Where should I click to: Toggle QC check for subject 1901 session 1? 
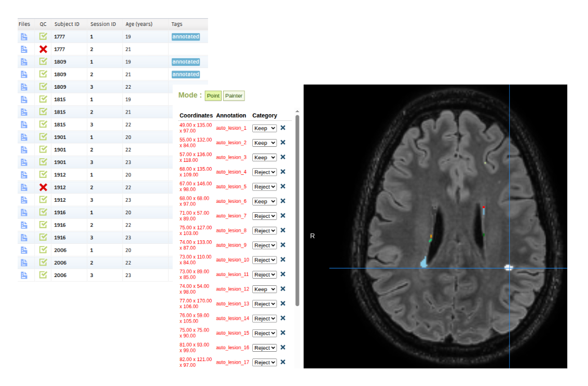point(43,137)
